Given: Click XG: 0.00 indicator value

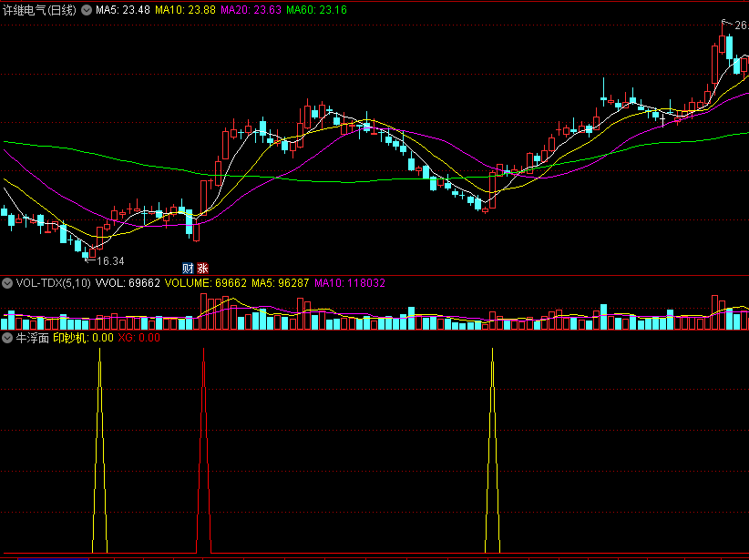Looking at the screenshot, I should pyautogui.click(x=139, y=338).
